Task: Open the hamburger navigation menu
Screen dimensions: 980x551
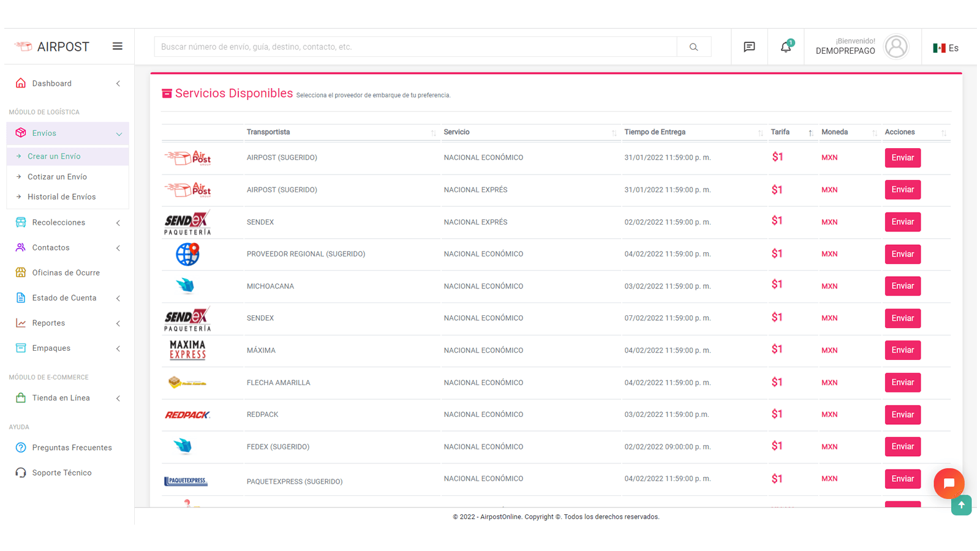Action: pyautogui.click(x=117, y=46)
